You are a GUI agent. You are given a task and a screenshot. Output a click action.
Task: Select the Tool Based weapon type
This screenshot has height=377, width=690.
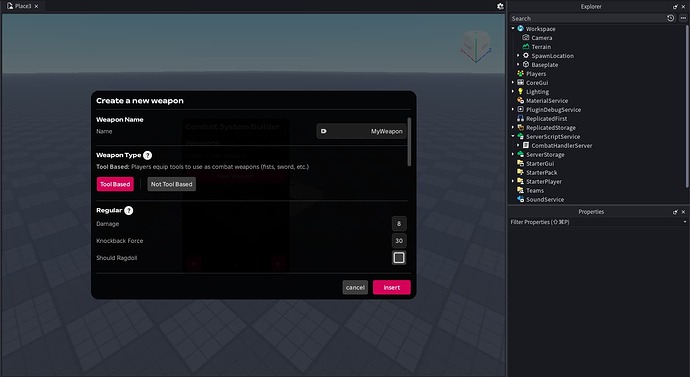pyautogui.click(x=115, y=184)
